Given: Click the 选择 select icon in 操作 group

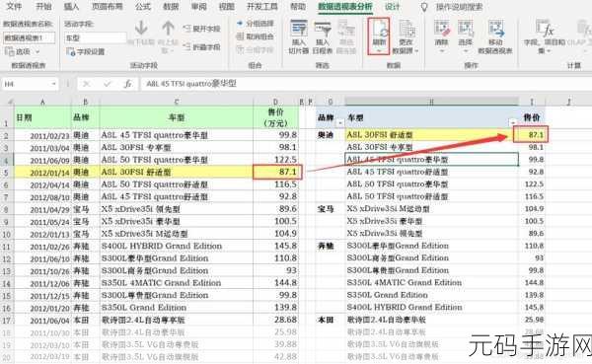Looking at the screenshot, I should pos(465,29).
